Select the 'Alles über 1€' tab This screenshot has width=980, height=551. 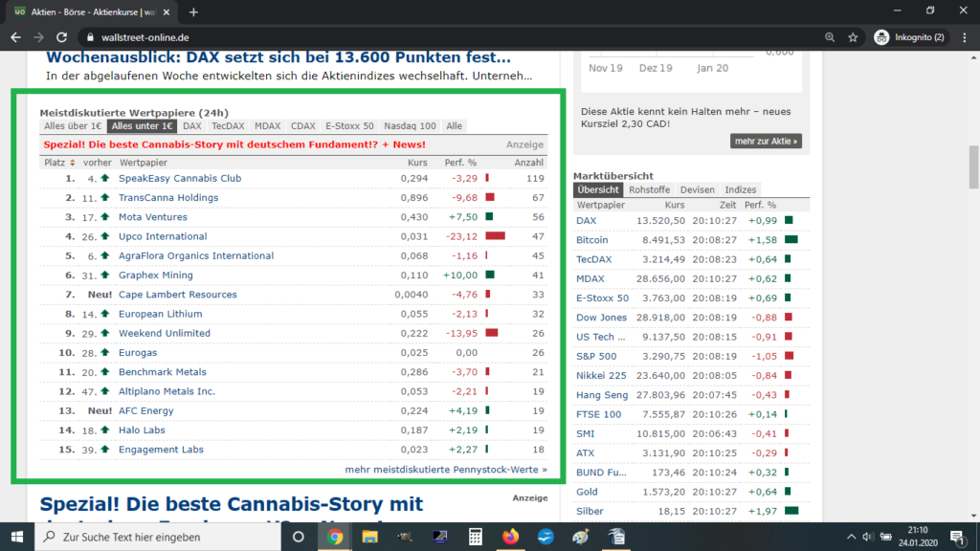pyautogui.click(x=73, y=126)
